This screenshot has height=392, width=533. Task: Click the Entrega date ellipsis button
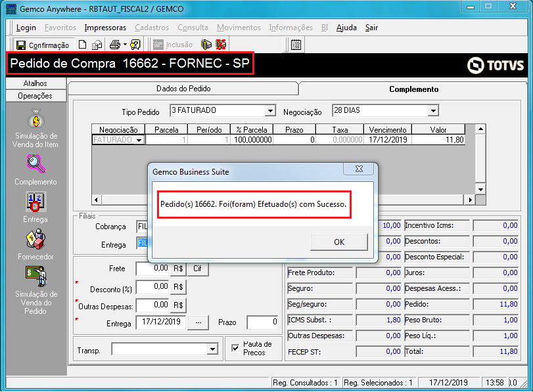coord(198,322)
